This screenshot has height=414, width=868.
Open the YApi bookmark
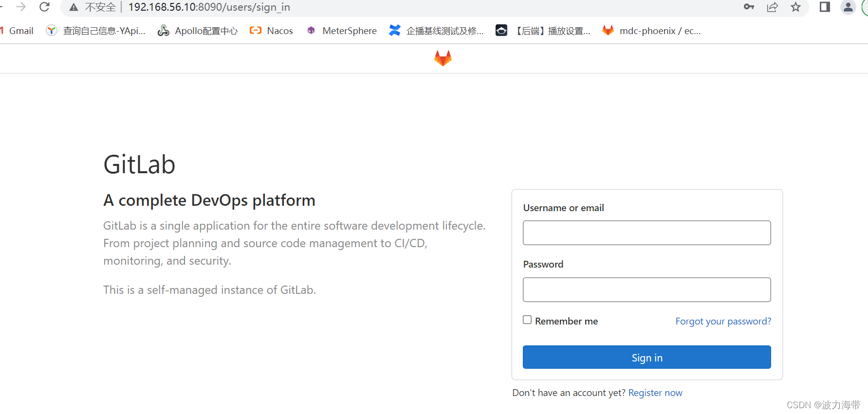(96, 31)
